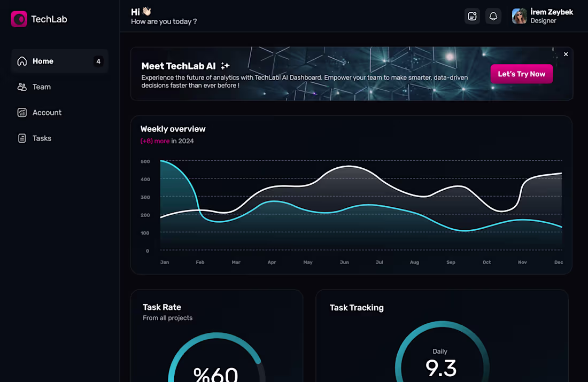
Task: Open the notifications bell icon
Action: click(493, 16)
